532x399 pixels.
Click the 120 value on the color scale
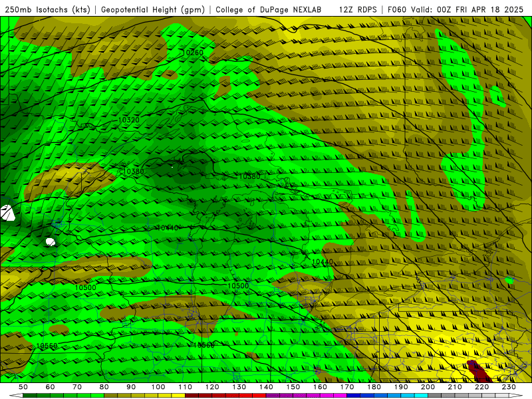click(x=212, y=387)
